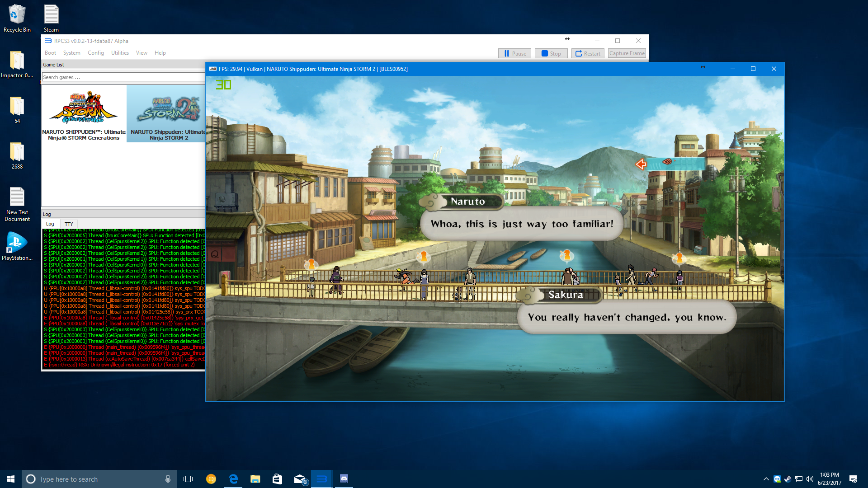Restart the emulated game
Screen dimensions: 868x488
[x=588, y=53]
